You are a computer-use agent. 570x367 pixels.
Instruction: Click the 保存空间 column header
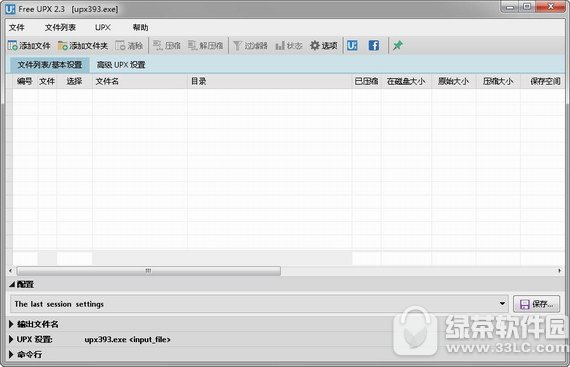(544, 81)
